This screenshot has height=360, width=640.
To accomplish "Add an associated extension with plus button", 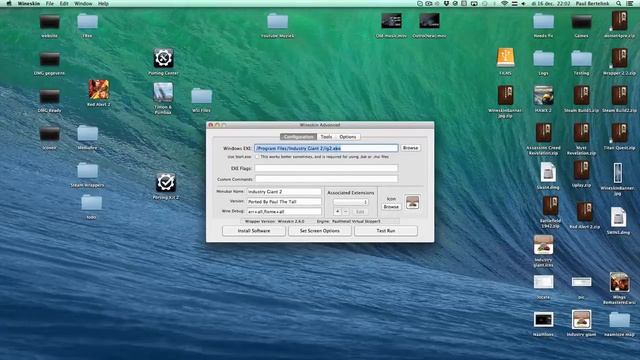I will pyautogui.click(x=338, y=211).
